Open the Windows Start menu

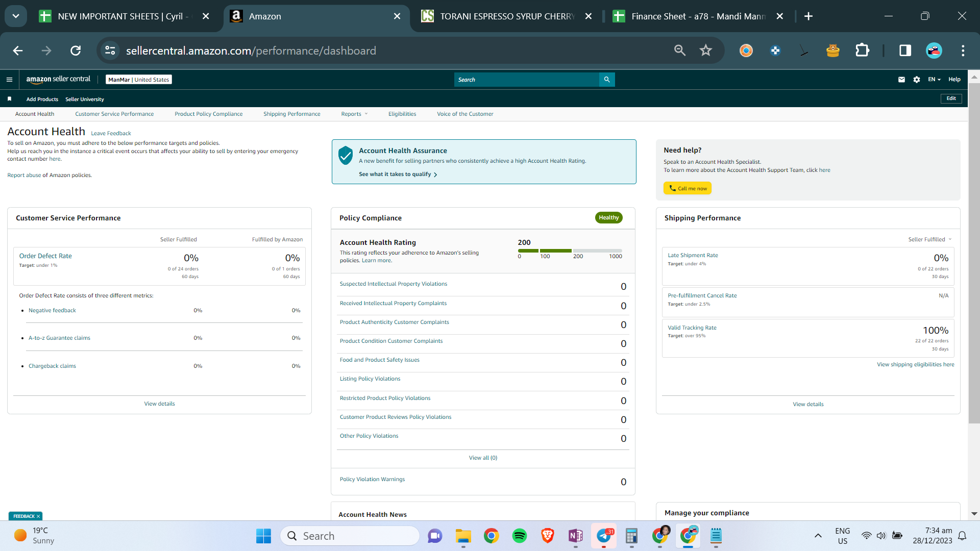pos(264,536)
